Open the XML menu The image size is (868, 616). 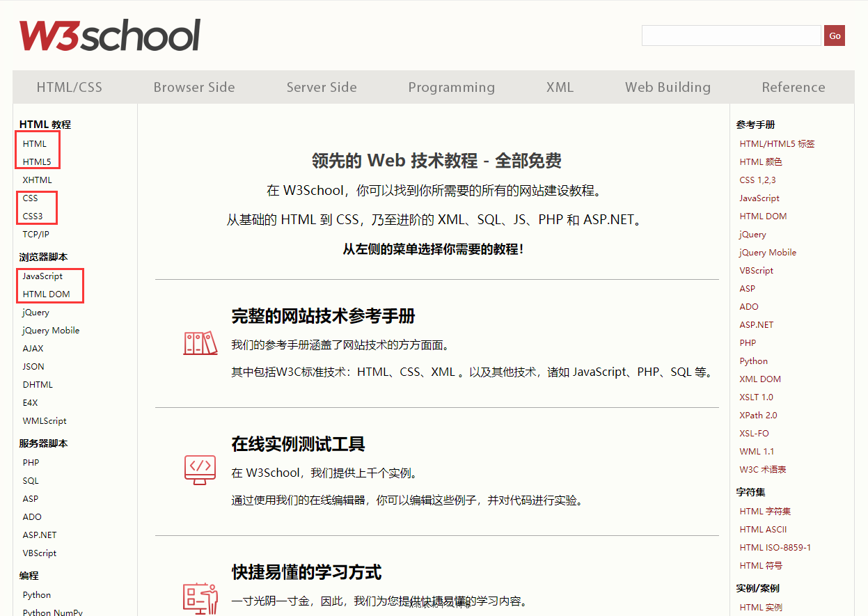coord(560,87)
